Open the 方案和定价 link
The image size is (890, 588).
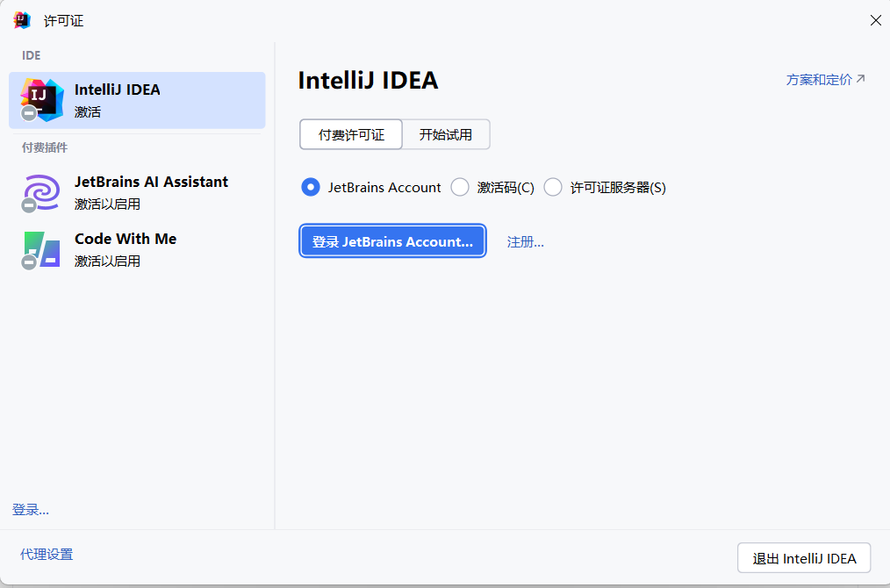click(825, 80)
